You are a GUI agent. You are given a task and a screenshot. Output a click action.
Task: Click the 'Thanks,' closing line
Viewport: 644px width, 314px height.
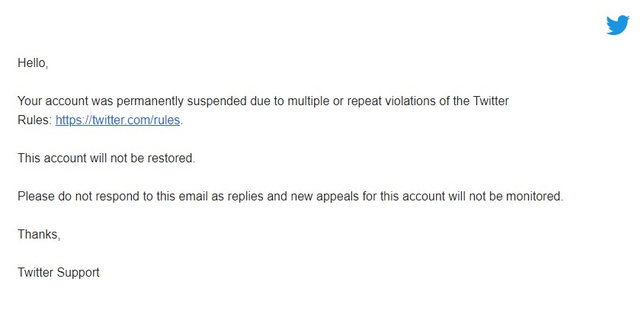click(x=39, y=235)
